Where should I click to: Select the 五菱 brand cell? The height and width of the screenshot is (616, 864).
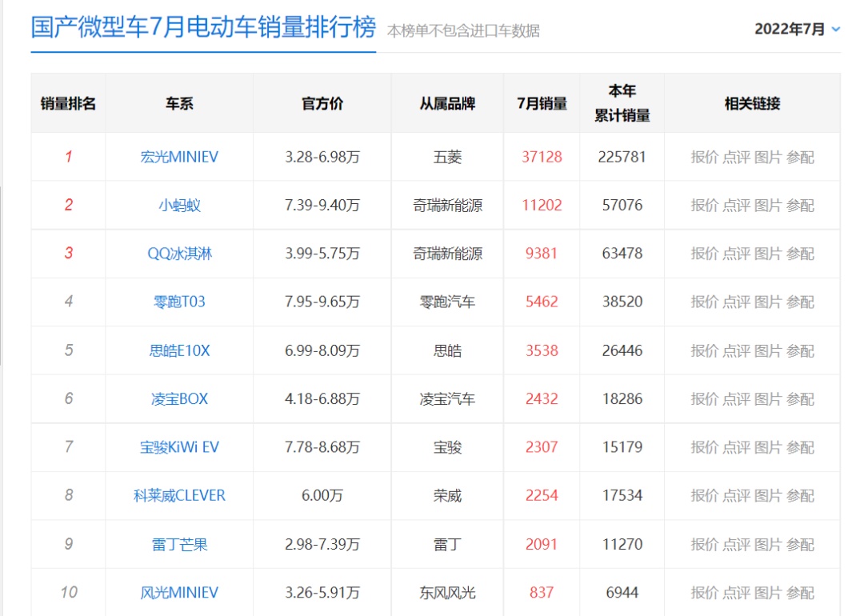point(447,157)
